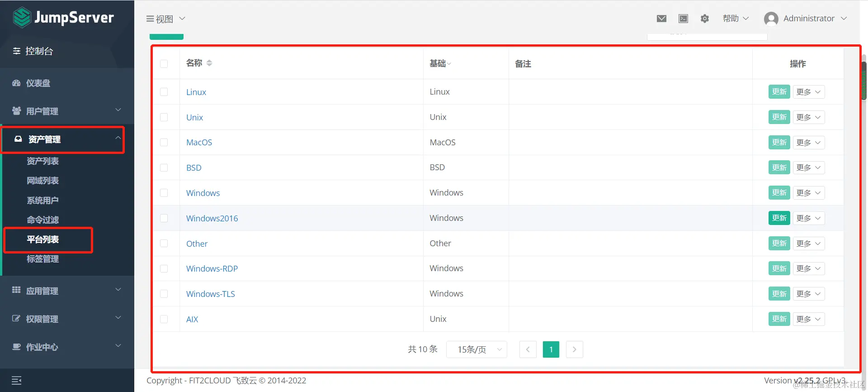Open the Windows-RDP platform link
868x392 pixels.
tap(212, 268)
